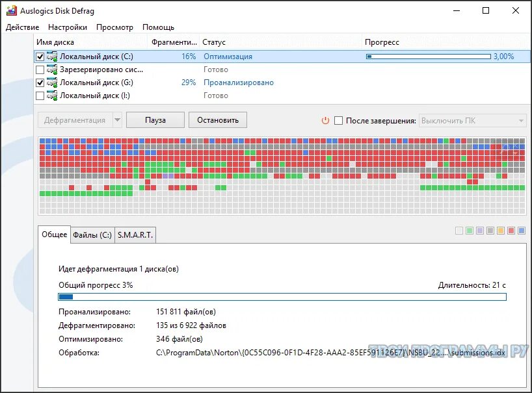Click the red legend color swatch
This screenshot has width=532, height=393.
511,231
